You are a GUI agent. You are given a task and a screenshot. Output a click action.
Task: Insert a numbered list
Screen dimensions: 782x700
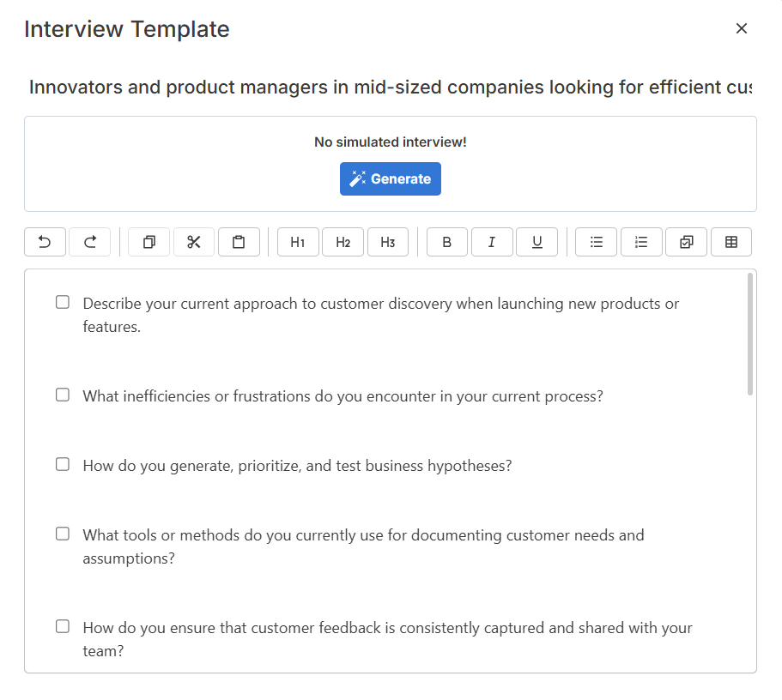point(641,242)
